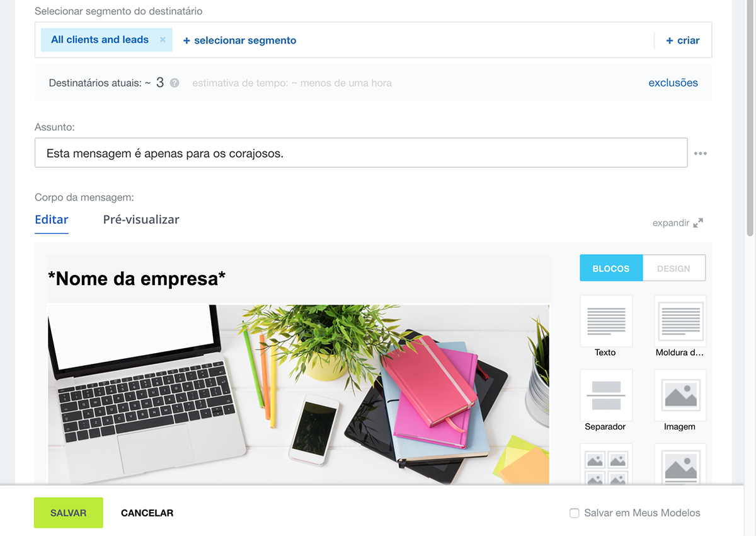The image size is (756, 536).
Task: Add a Moldura de texto block
Action: point(680,321)
